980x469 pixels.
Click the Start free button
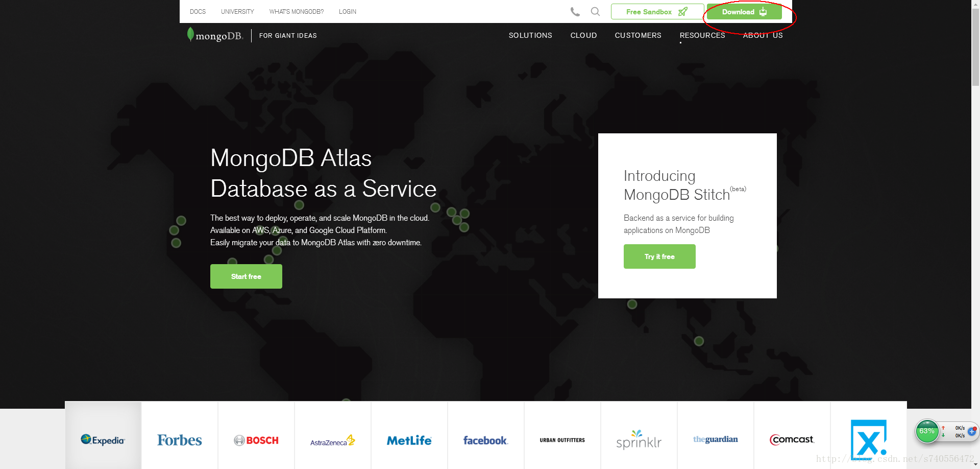pyautogui.click(x=246, y=276)
